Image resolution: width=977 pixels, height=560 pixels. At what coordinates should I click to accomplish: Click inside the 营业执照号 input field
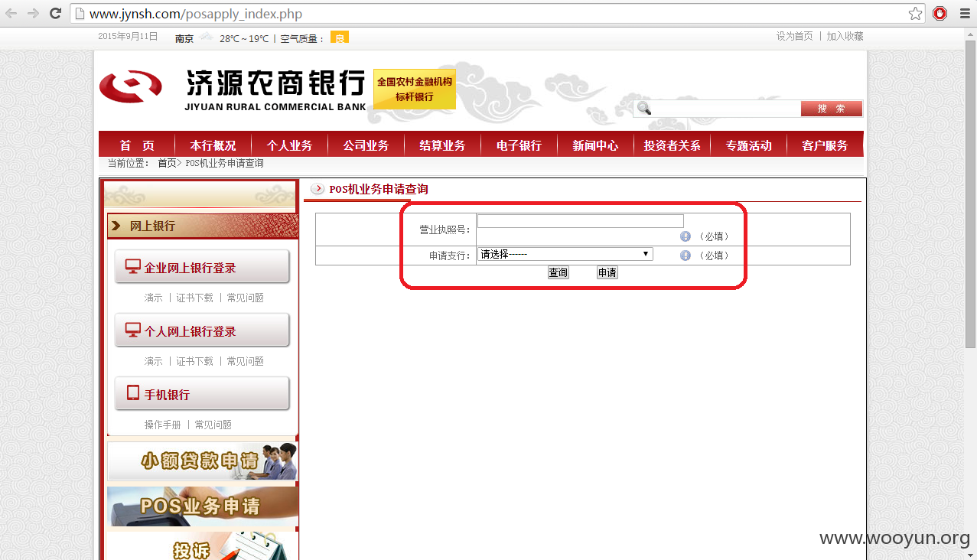tap(580, 220)
